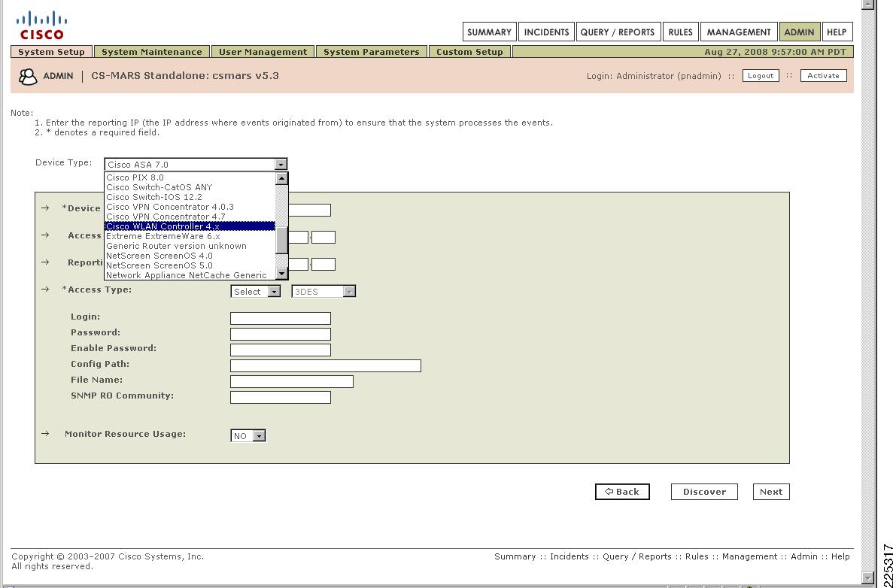Viewport: 893px width, 588px height.
Task: Switch to System Maintenance subtab
Action: [151, 52]
